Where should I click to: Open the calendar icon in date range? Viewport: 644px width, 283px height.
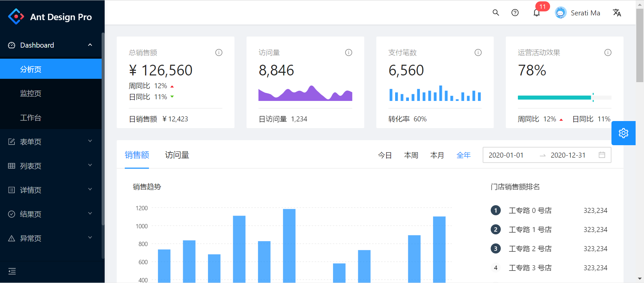click(602, 155)
